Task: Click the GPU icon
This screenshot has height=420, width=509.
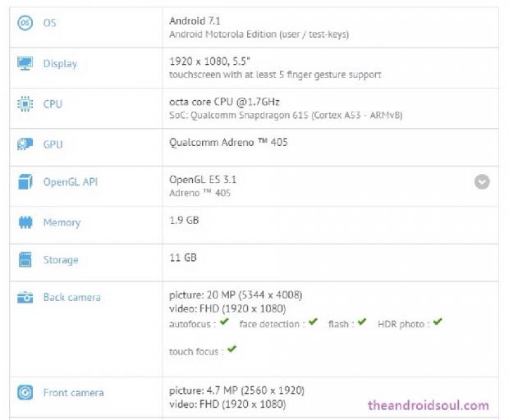Action: point(25,144)
